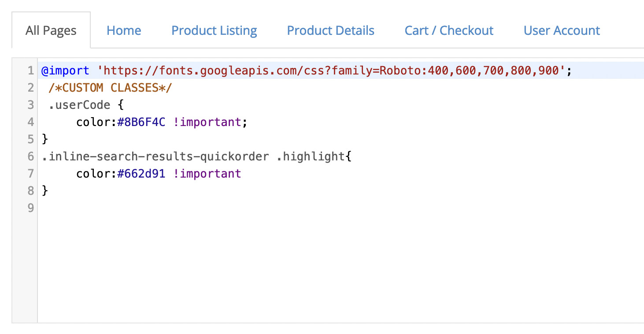
Task: Click line number 5 in gutter
Action: pyautogui.click(x=30, y=139)
